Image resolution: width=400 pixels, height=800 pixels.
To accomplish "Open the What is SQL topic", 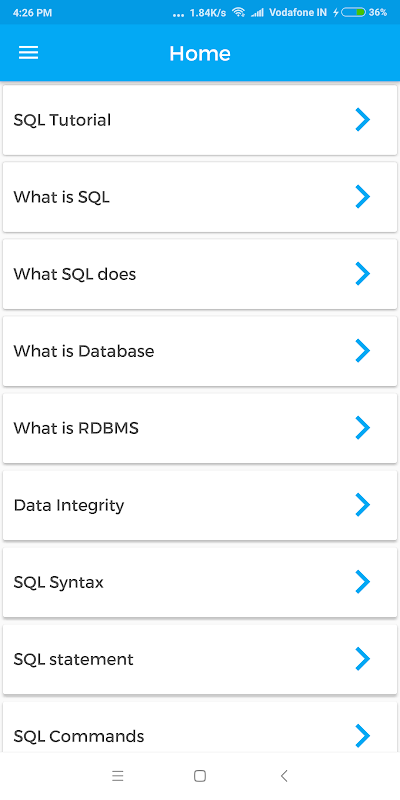I will pyautogui.click(x=200, y=197).
